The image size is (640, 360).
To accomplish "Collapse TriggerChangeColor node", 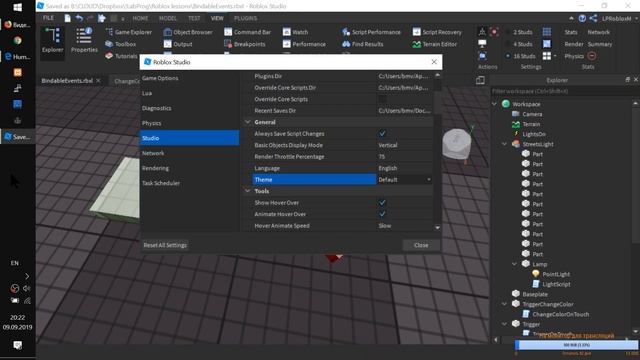I will pyautogui.click(x=504, y=304).
